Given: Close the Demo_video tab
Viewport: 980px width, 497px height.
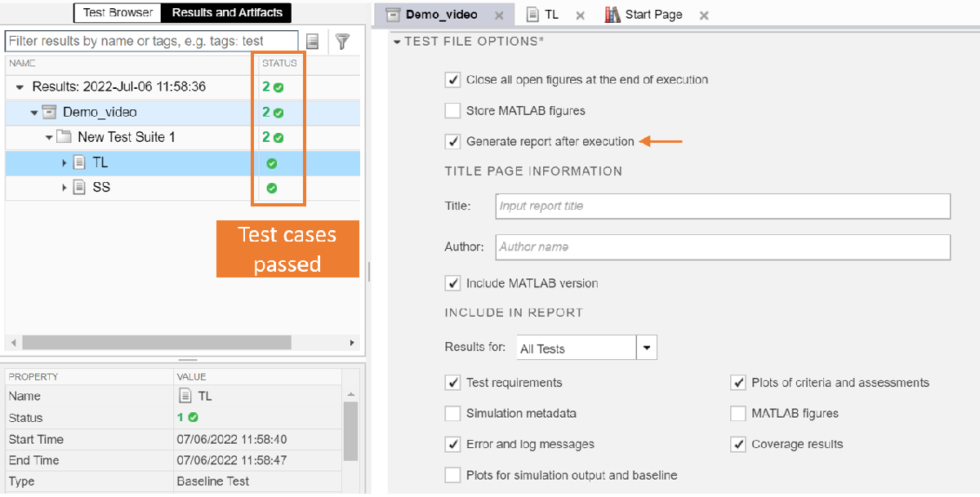Looking at the screenshot, I should [x=497, y=16].
